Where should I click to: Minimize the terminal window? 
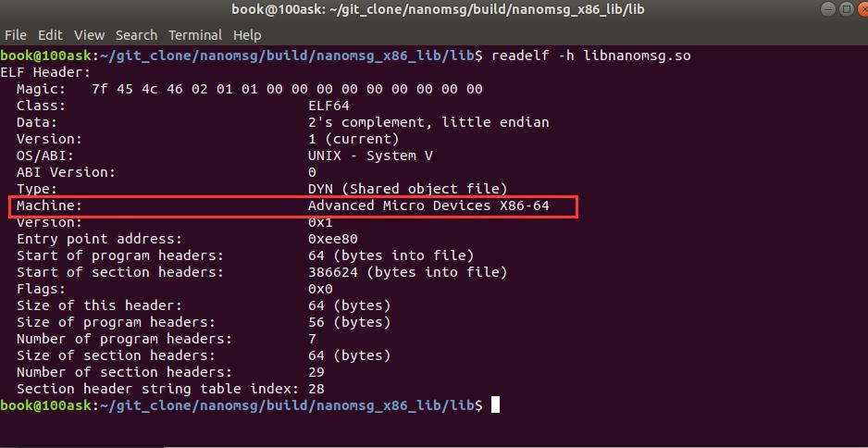(x=829, y=9)
